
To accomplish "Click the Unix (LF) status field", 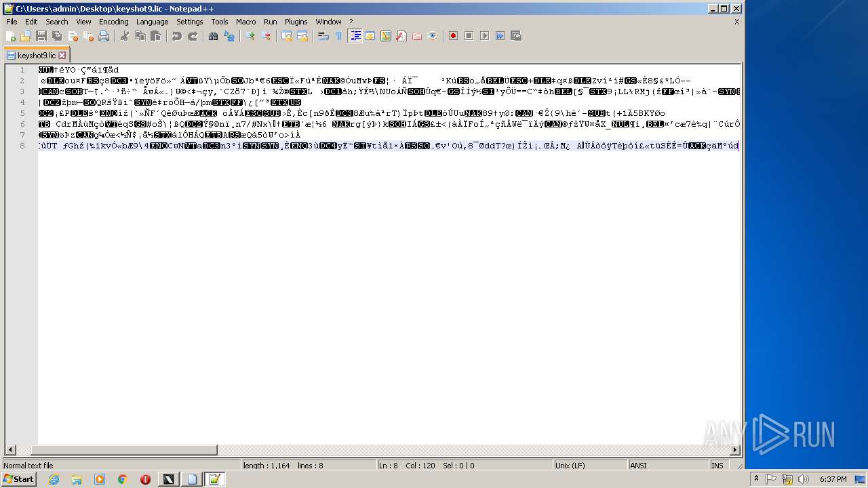I will pyautogui.click(x=590, y=466).
